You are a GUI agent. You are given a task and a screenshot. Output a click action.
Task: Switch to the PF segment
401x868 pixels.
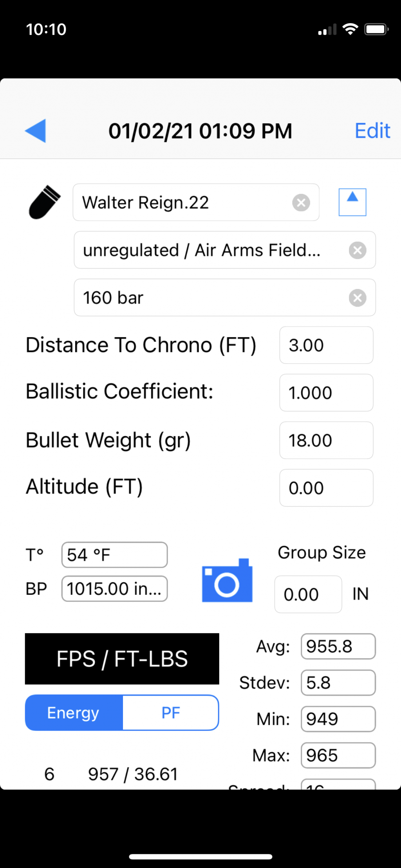(171, 713)
